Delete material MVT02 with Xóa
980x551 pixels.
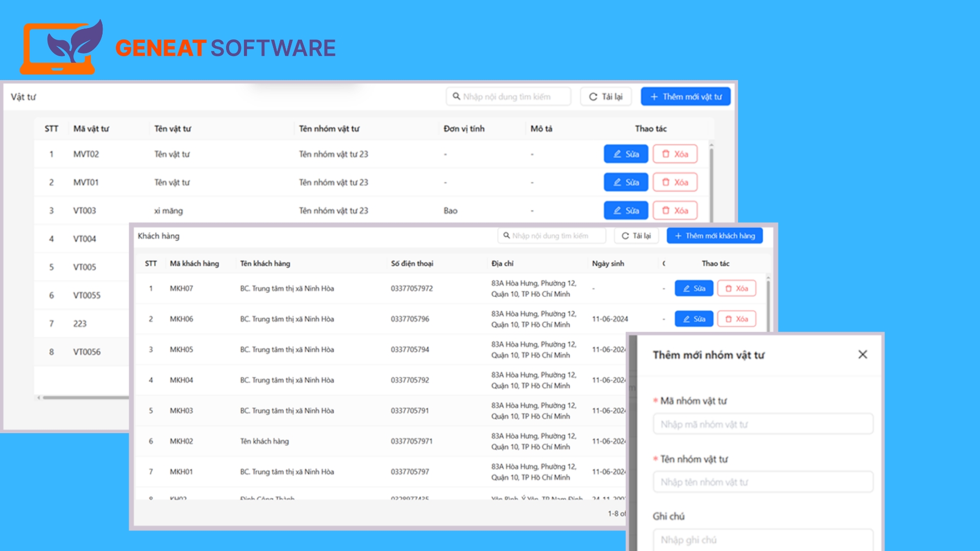[675, 154]
